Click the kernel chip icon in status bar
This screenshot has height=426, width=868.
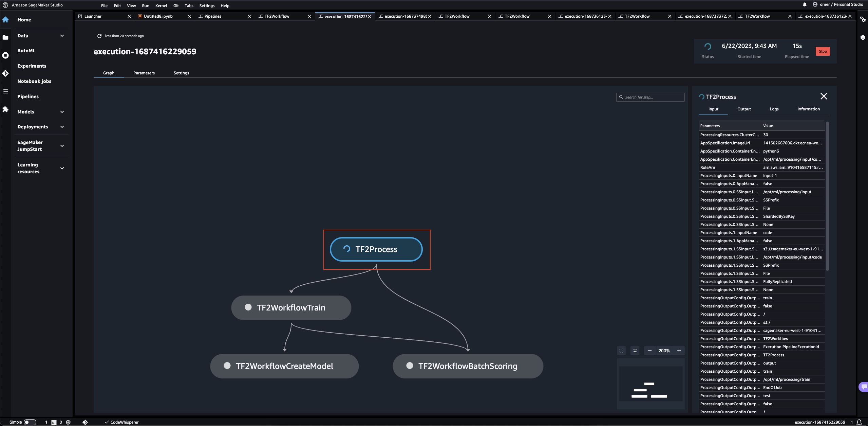coord(68,422)
